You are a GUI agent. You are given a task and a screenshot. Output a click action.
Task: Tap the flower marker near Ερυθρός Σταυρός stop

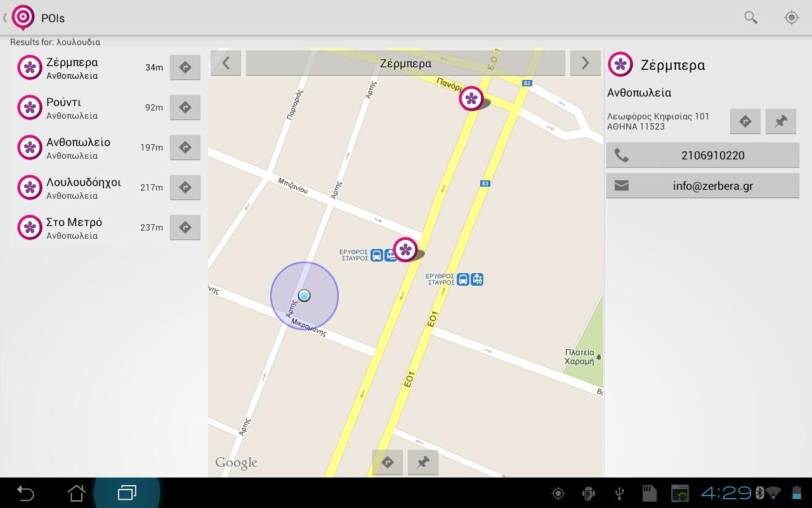coord(405,250)
